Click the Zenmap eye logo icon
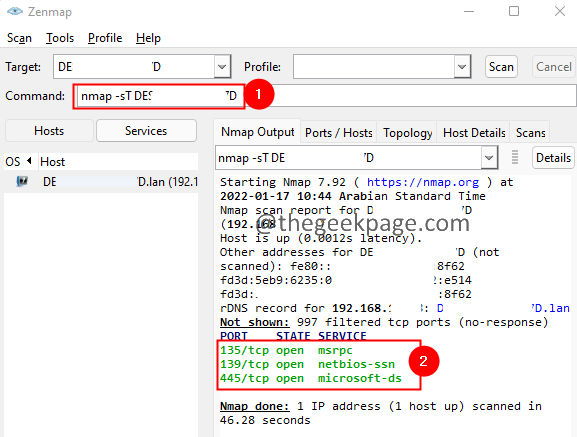This screenshot has width=577, height=437. [x=15, y=11]
